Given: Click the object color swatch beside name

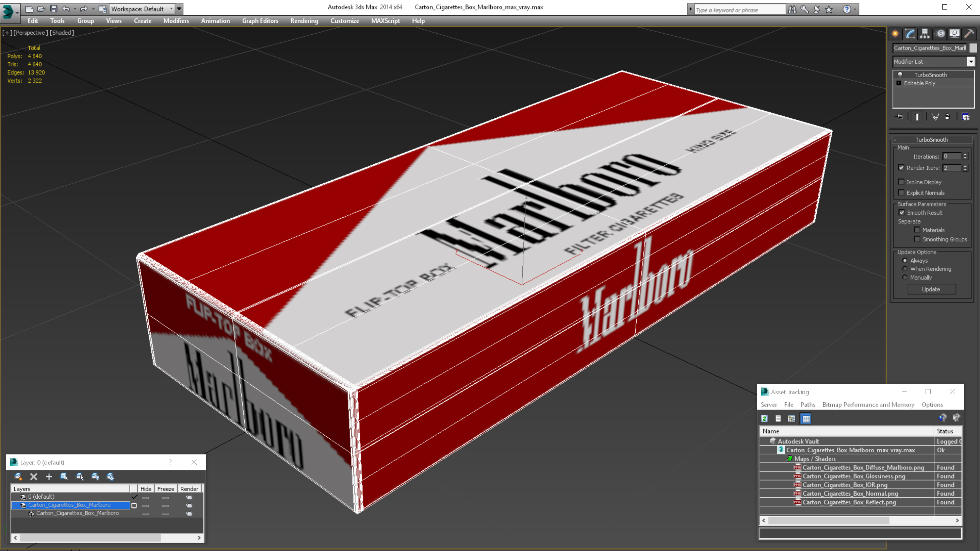Looking at the screenshot, I should (x=973, y=48).
